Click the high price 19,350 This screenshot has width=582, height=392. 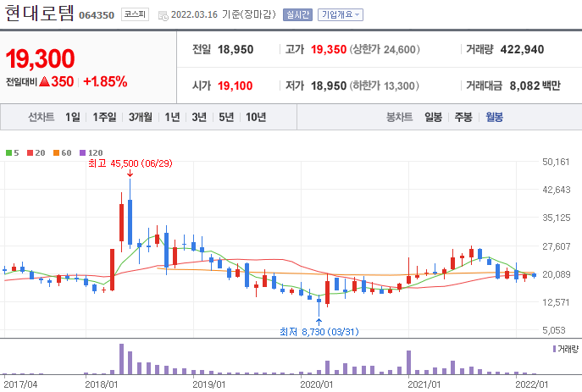coord(329,49)
